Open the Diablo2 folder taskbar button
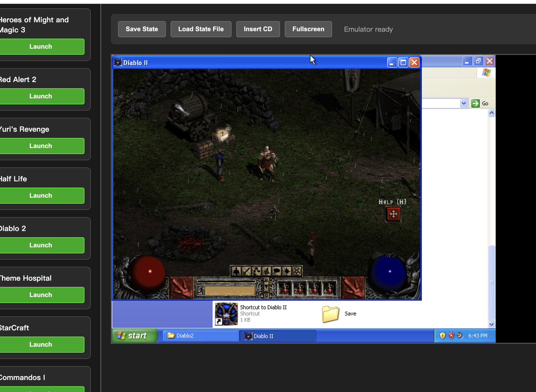This screenshot has height=392, width=536. pyautogui.click(x=200, y=336)
